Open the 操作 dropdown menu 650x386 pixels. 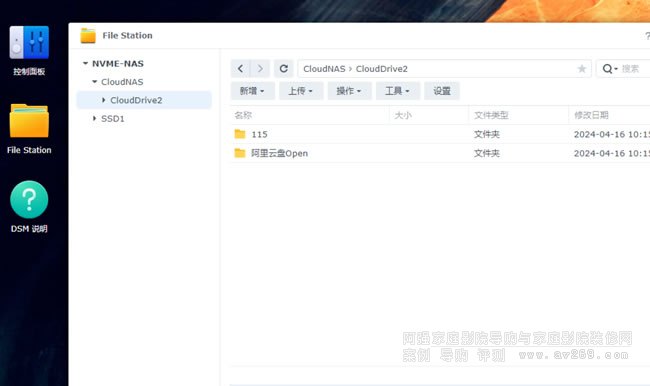(x=349, y=91)
